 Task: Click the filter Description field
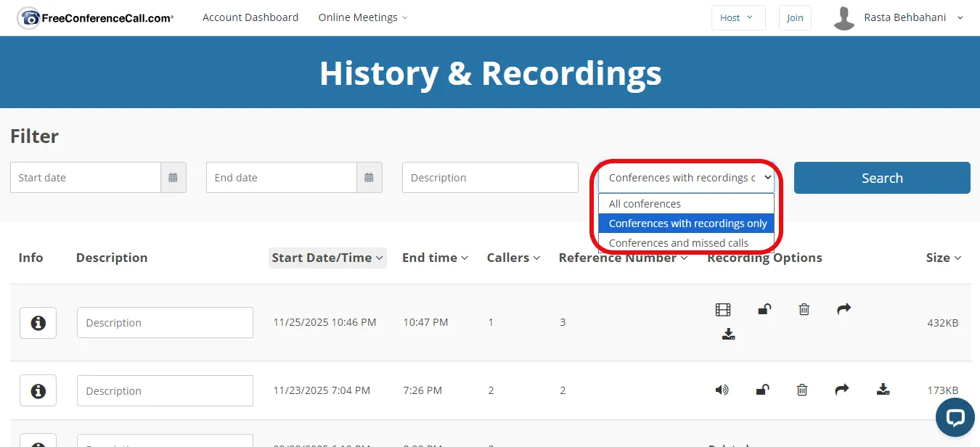click(x=489, y=178)
